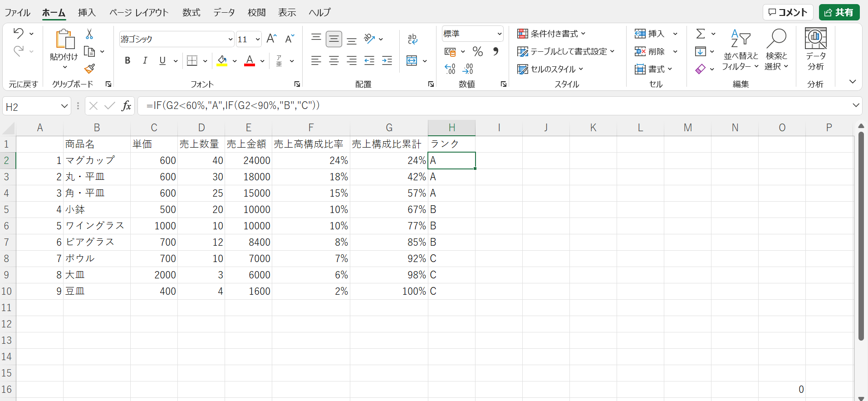This screenshot has height=401, width=868.
Task: Open the 条件付き書式 dropdown menu
Action: click(551, 34)
